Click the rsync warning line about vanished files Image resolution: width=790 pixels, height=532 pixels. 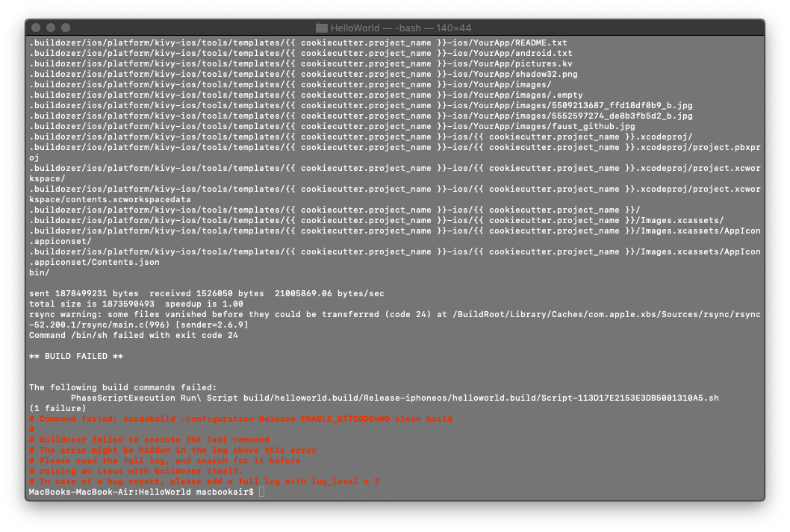pyautogui.click(x=373, y=314)
